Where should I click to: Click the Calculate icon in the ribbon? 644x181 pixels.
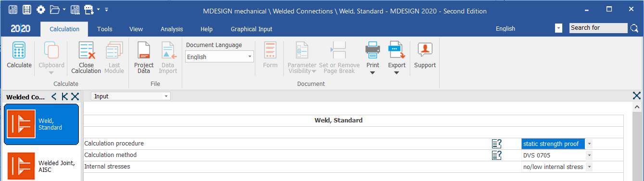point(19,56)
